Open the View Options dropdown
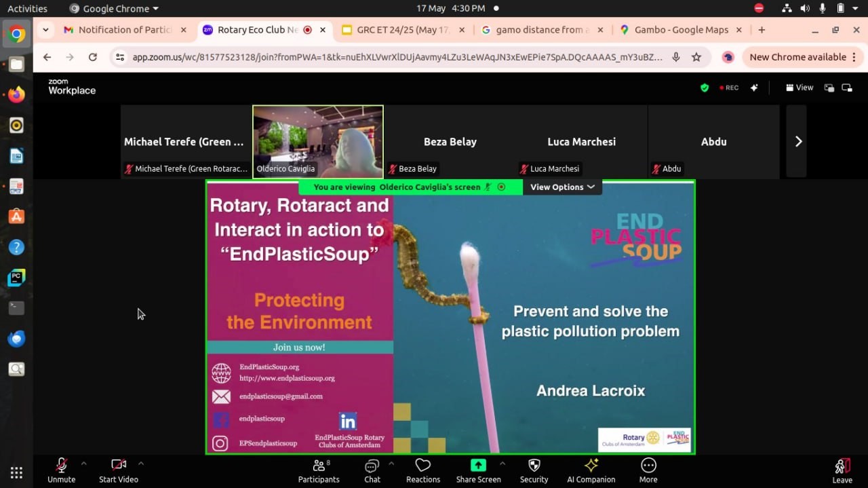The image size is (868, 488). pos(562,187)
